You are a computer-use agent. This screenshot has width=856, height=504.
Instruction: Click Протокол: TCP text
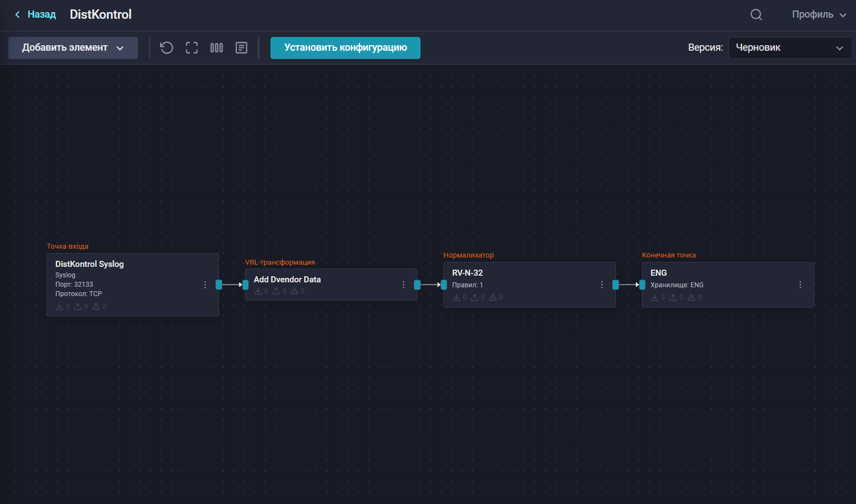click(78, 294)
